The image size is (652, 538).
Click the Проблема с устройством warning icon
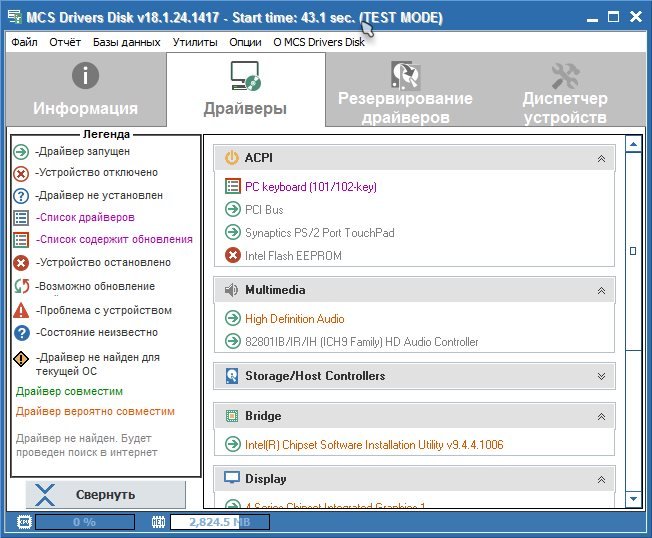pos(21,310)
